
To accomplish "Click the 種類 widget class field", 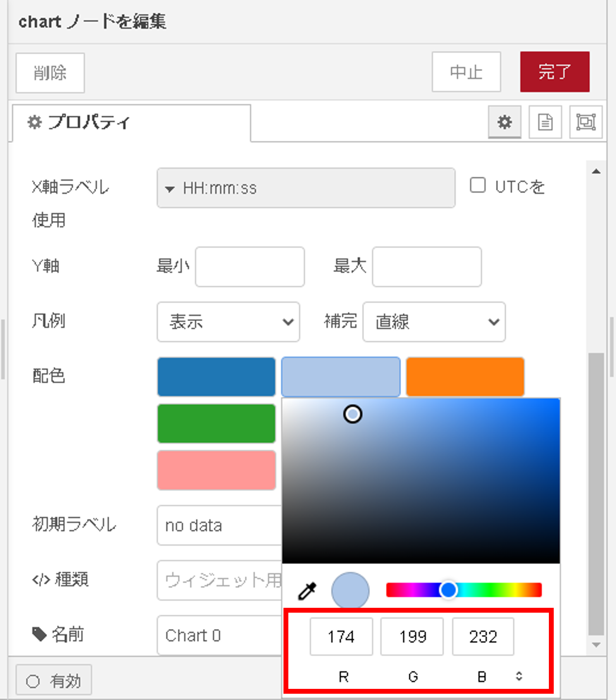I will 219,580.
